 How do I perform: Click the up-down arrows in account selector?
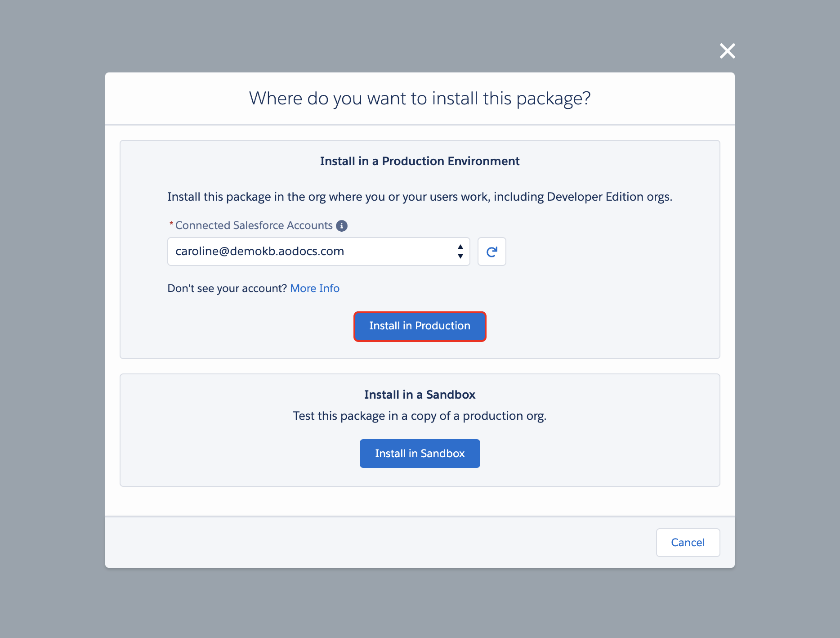pos(460,252)
